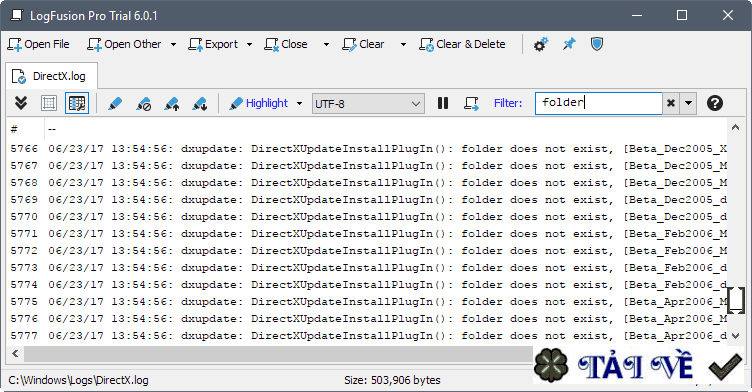
Task: Expand the Close dropdown arrow
Action: point(326,44)
